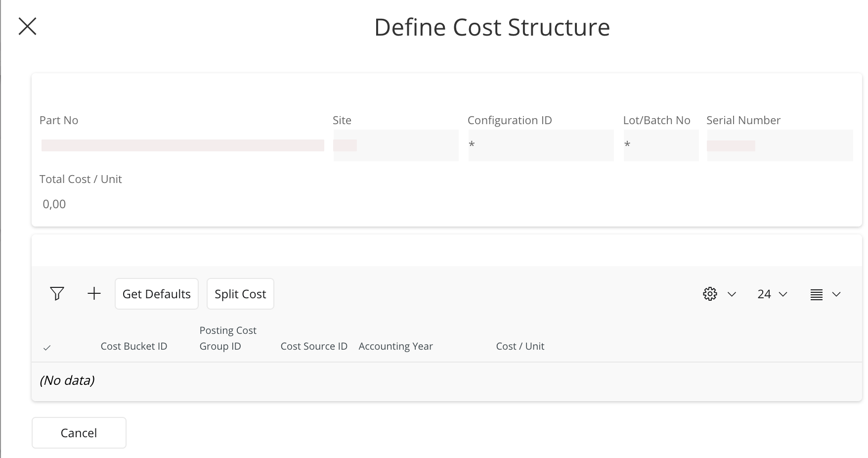Expand the arrow beside the gear icon

732,294
